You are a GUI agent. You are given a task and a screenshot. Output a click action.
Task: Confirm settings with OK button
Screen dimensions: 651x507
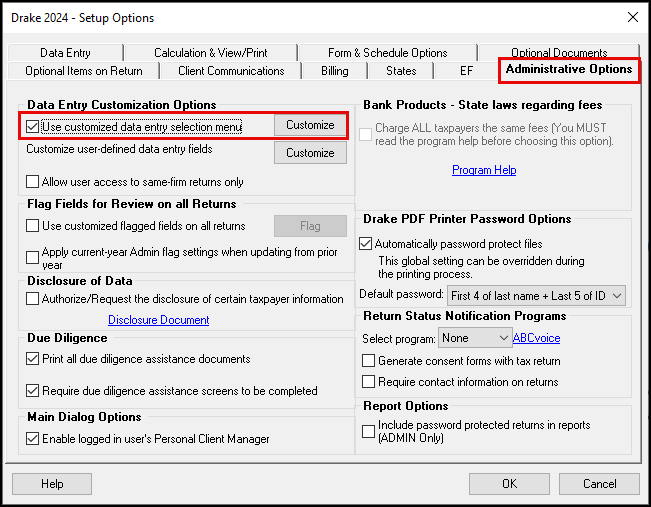509,484
